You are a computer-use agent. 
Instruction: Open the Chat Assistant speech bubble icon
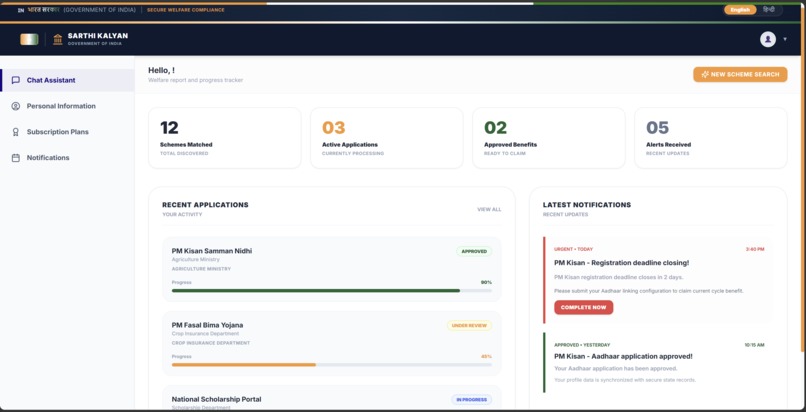[15, 81]
